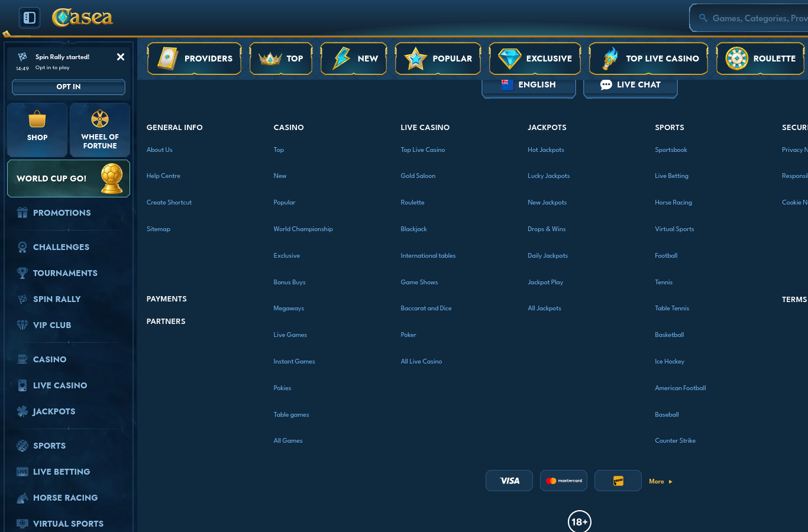Open the Gold Saloon link
Screen dimensions: 808x532
[418, 176]
